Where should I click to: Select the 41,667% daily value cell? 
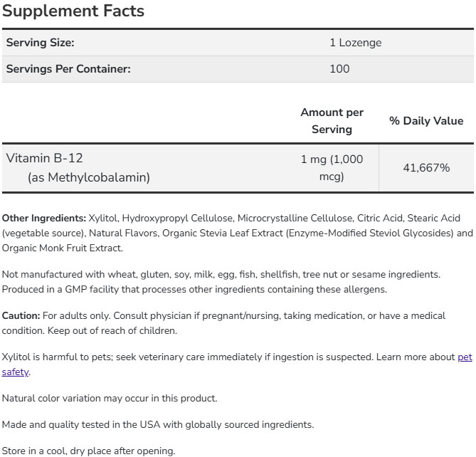(x=425, y=168)
